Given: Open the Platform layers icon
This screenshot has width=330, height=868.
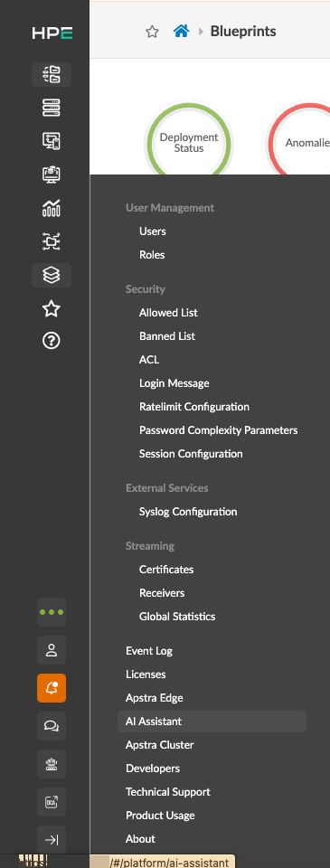Looking at the screenshot, I should 52,275.
